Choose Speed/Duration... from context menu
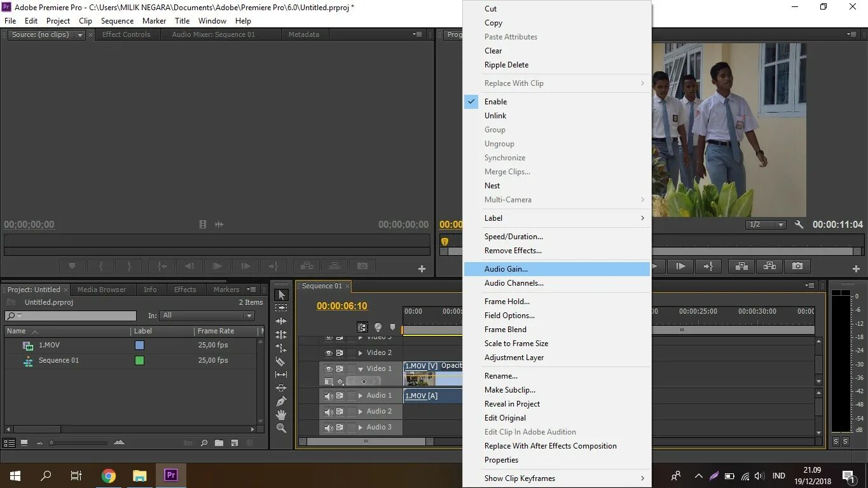Viewport: 868px width, 488px height. click(557, 237)
